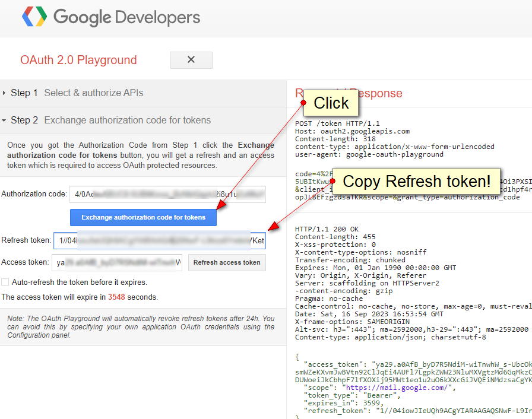Click the "X-xss-protection: 0" line
This screenshot has height=419, width=532.
(335, 245)
